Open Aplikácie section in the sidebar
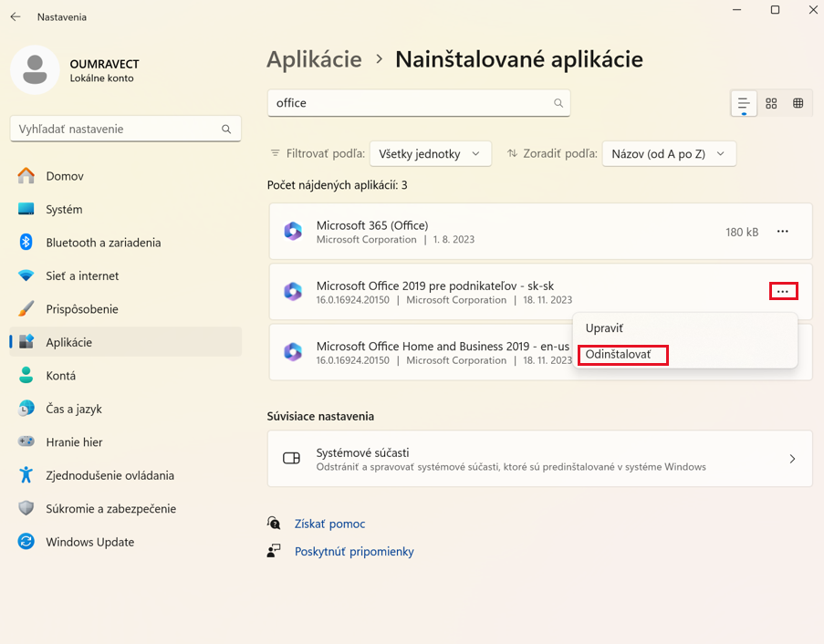 pos(126,342)
